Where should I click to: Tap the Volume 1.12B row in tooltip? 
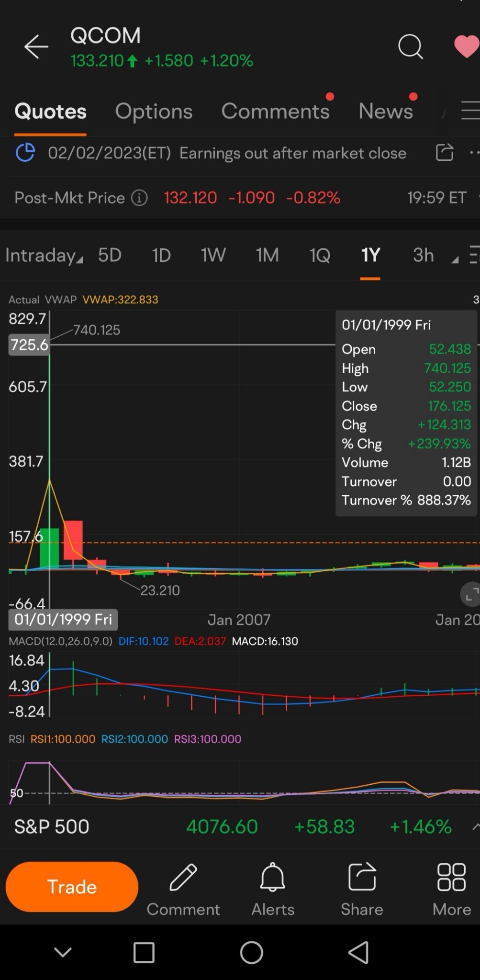(406, 462)
